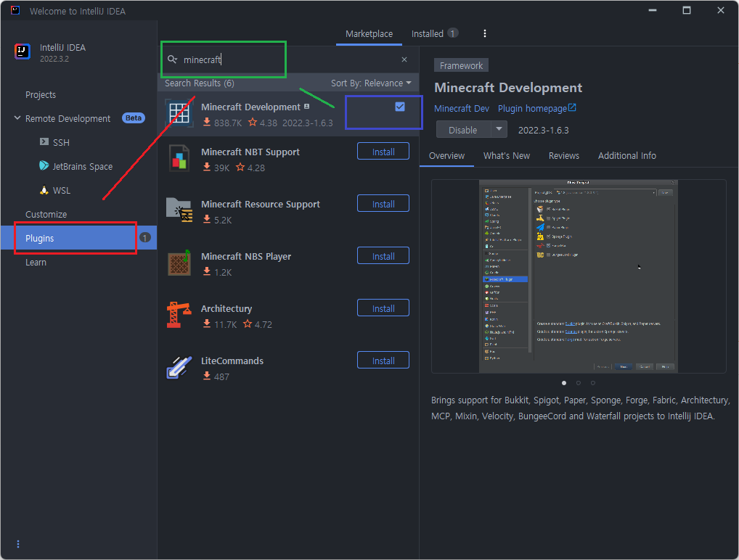
Task: Open the Reviews tab
Action: point(563,156)
